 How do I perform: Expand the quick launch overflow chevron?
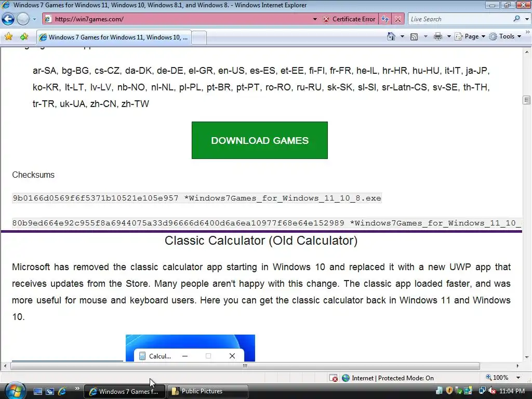[77, 389]
